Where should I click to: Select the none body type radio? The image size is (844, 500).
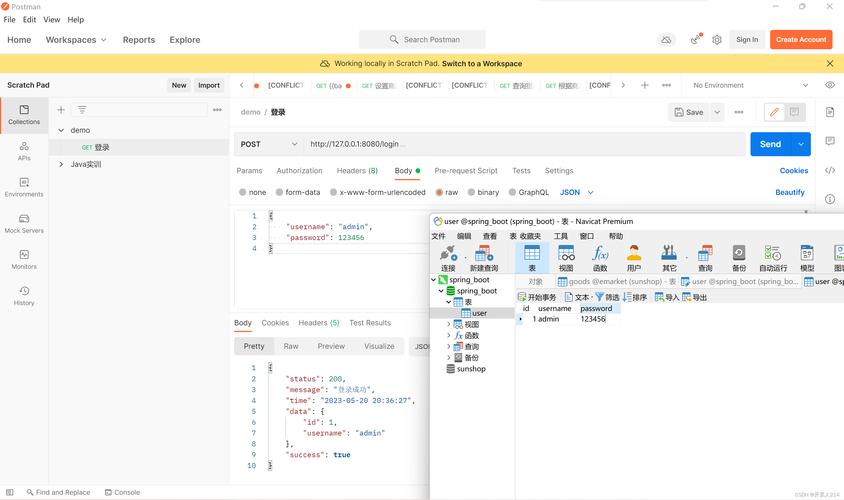click(x=243, y=192)
